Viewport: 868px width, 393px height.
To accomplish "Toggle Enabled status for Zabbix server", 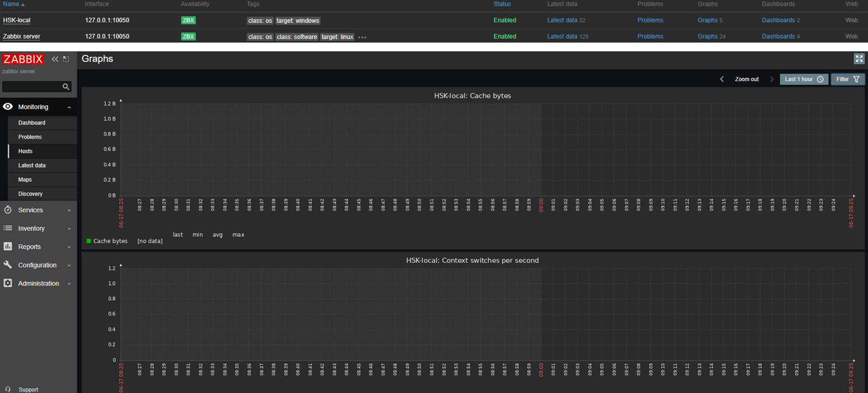I will [x=505, y=37].
